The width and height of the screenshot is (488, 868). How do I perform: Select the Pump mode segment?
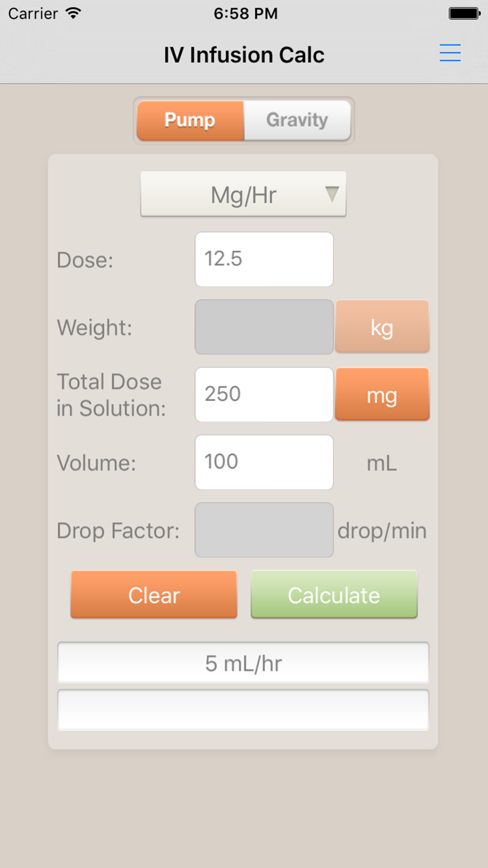pyautogui.click(x=190, y=120)
